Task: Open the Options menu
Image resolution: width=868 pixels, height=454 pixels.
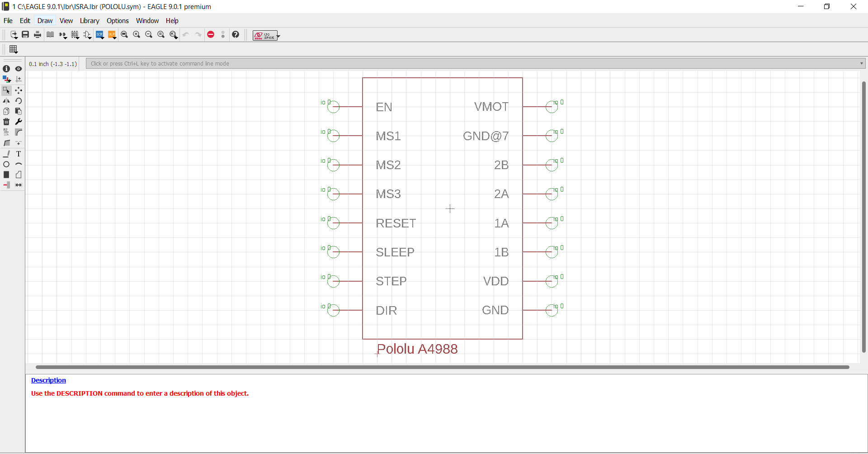Action: click(118, 21)
